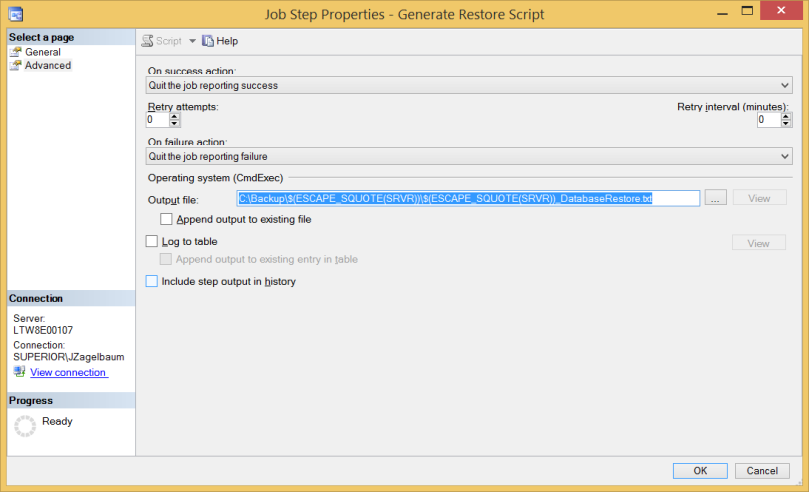The height and width of the screenshot is (492, 809).
Task: Click the connection name SUPERIOR\JZagelbaum
Action: tap(69, 357)
